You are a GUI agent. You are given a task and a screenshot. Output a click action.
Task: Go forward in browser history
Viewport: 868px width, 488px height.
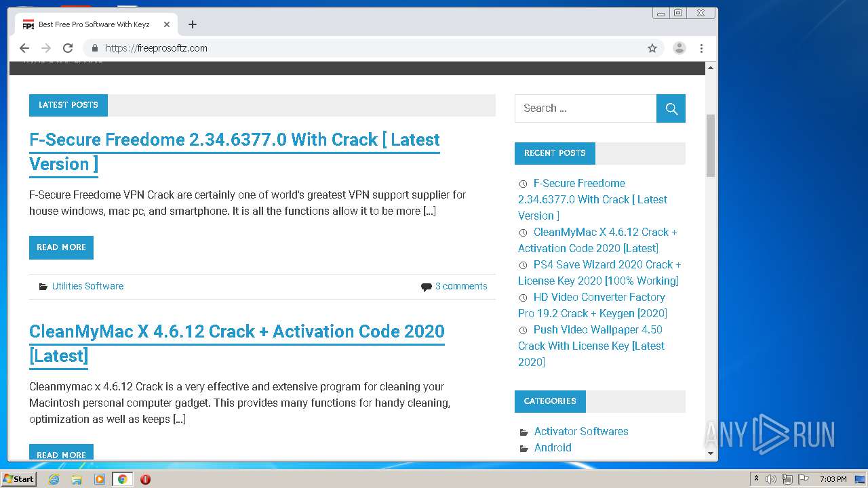click(46, 48)
